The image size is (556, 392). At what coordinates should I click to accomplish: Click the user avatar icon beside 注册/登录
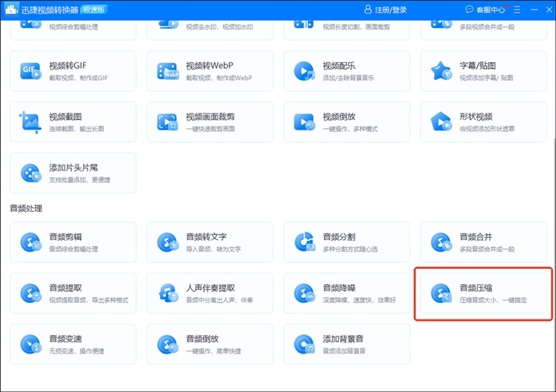point(368,10)
